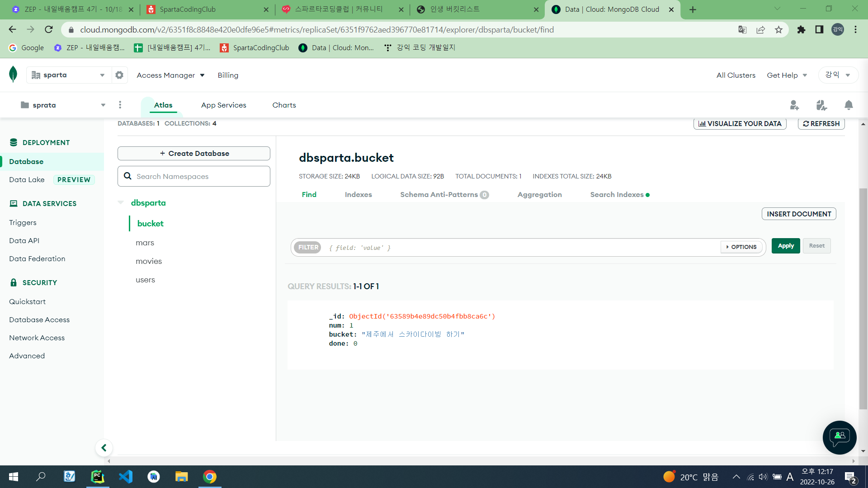Collapse the dbsparta database tree
Screen dimensions: 868x488
tap(121, 202)
